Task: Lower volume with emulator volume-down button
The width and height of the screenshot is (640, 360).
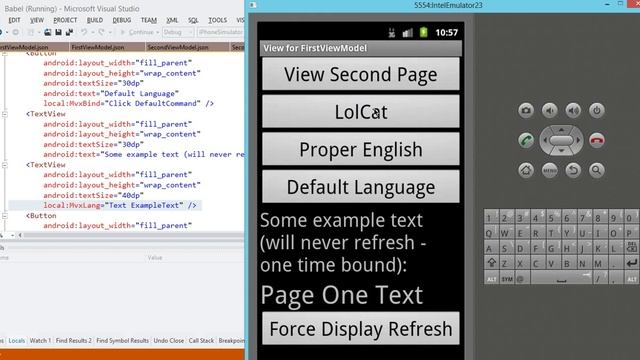Action: 549,110
